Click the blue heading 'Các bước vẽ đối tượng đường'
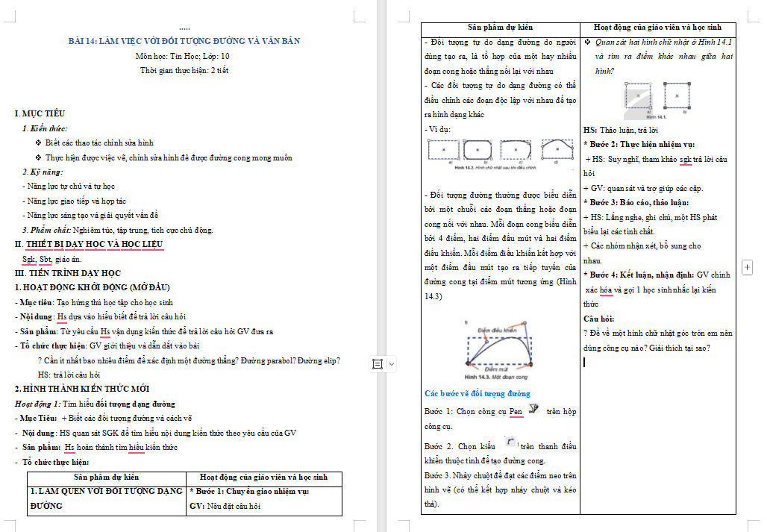 [x=478, y=394]
